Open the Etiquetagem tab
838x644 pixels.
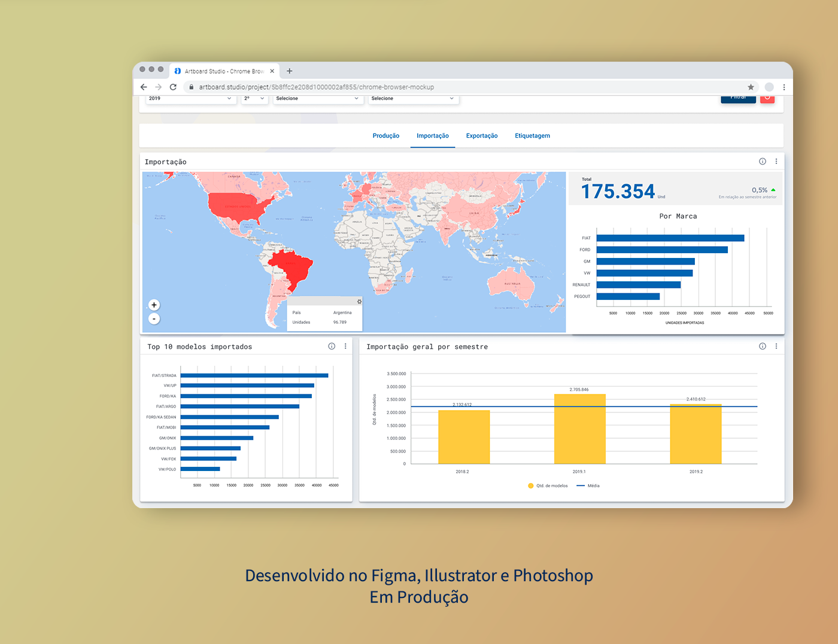point(532,136)
